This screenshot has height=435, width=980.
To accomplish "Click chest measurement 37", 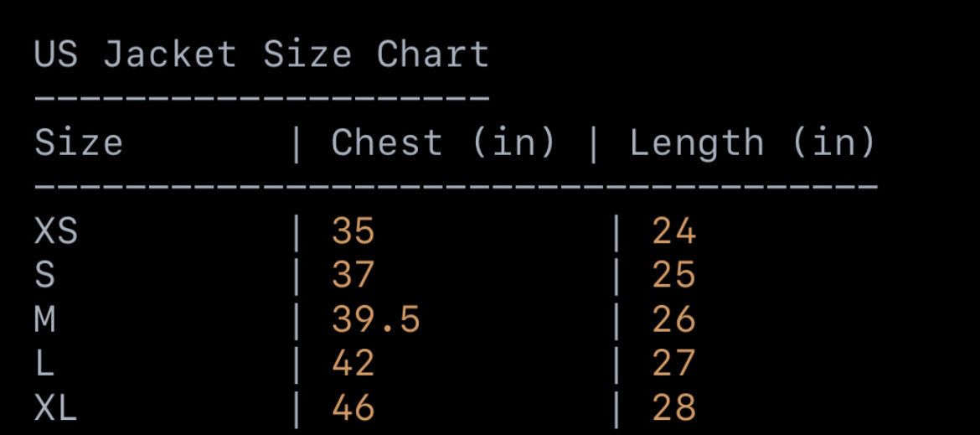I will [353, 275].
